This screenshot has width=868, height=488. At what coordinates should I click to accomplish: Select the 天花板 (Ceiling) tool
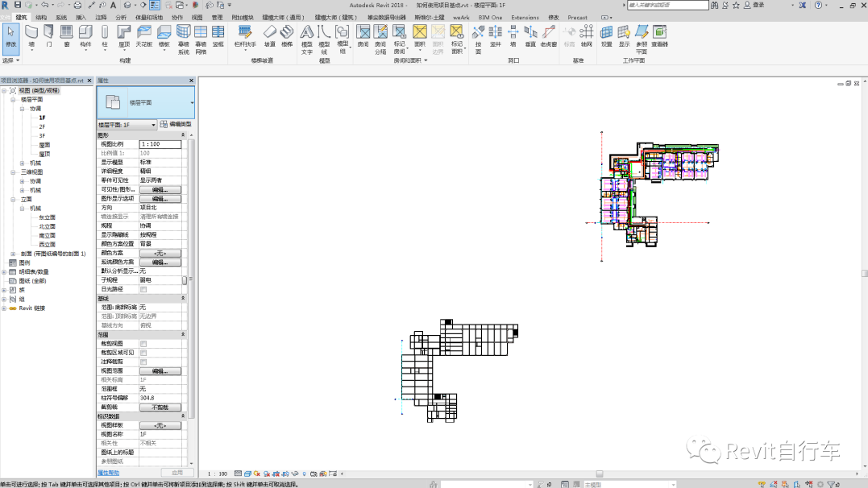point(144,36)
